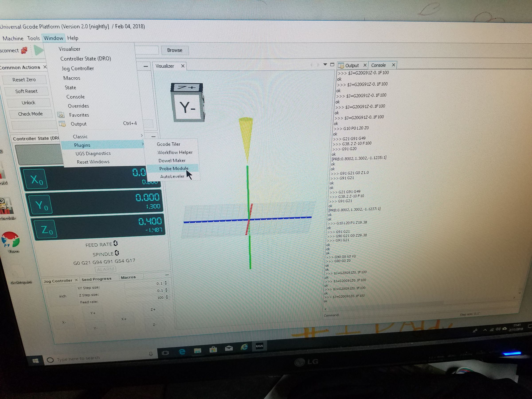Toggle Check Mode in Common Actions
Image resolution: width=532 pixels, height=399 pixels.
coord(30,113)
